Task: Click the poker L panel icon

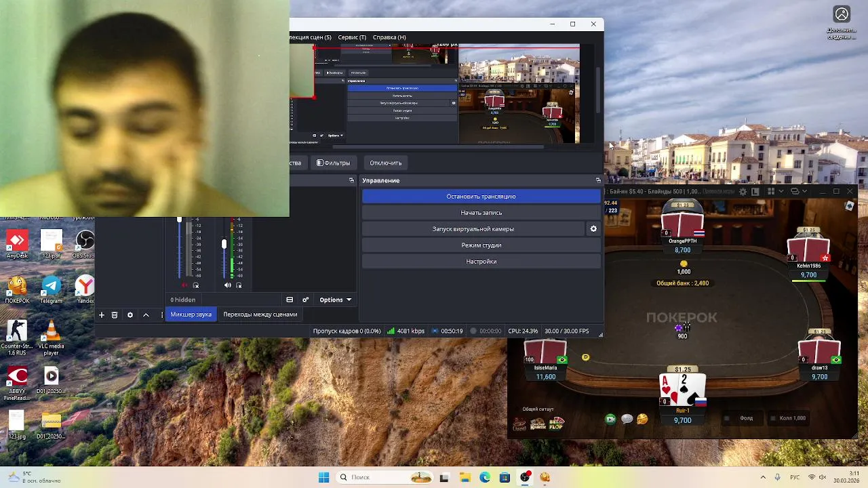Action: point(755,192)
